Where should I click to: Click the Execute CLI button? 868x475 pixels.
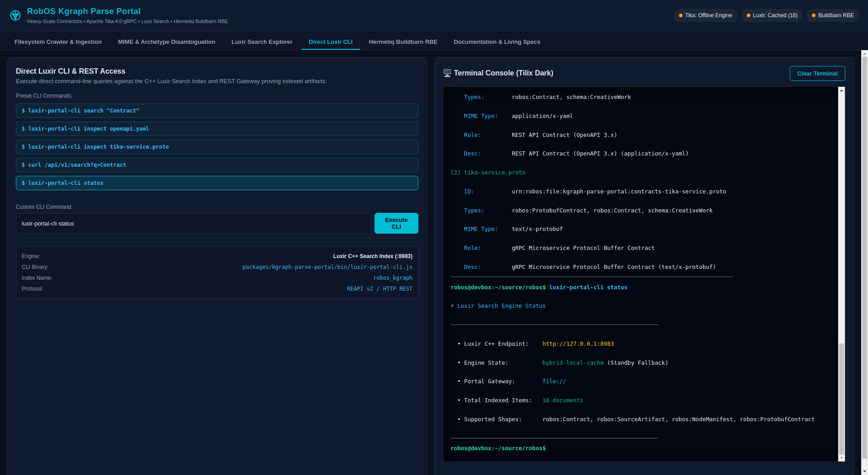[x=396, y=223]
